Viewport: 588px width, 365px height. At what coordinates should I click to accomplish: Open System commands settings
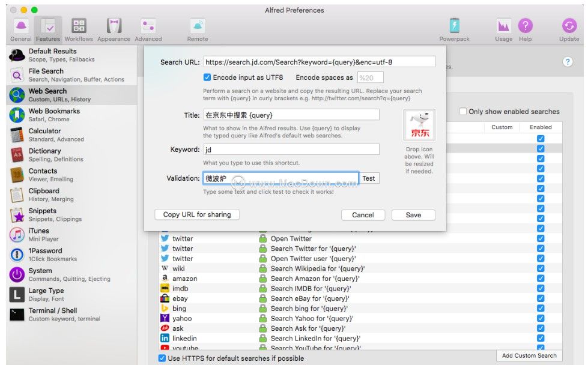71,274
